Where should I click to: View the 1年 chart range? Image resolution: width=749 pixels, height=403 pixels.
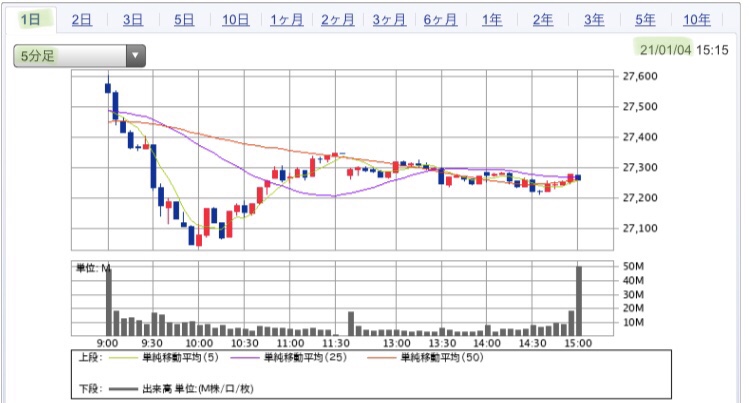492,20
